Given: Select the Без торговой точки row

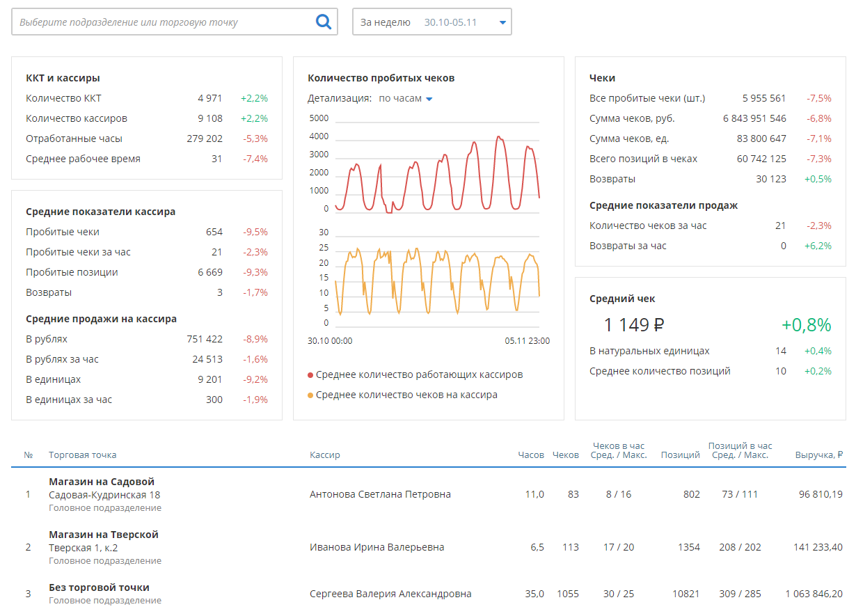Looking at the screenshot, I should tap(99, 587).
